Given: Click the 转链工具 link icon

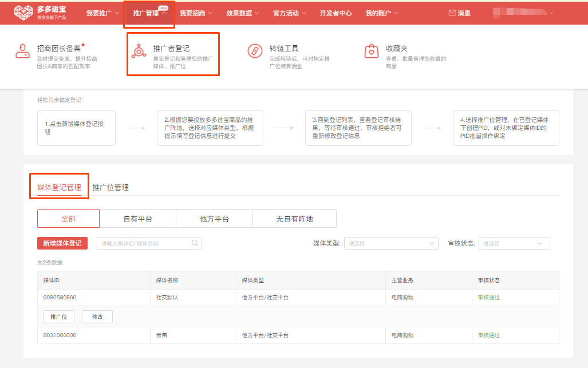Looking at the screenshot, I should [x=255, y=52].
